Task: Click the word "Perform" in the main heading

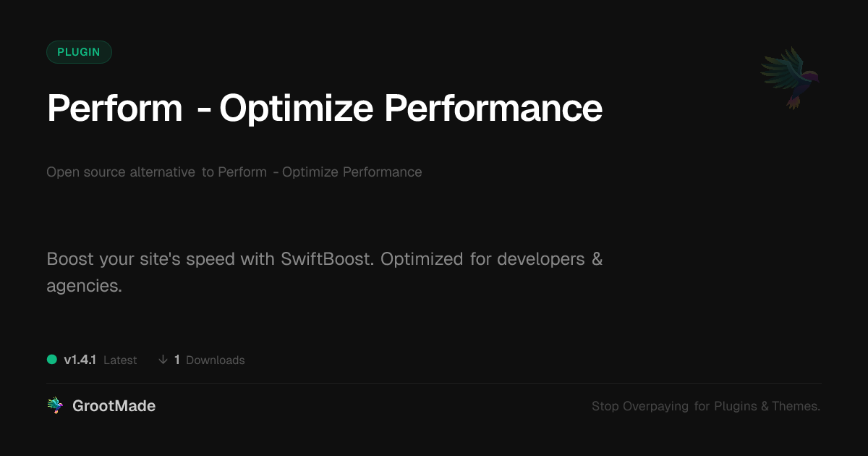Action: point(114,108)
